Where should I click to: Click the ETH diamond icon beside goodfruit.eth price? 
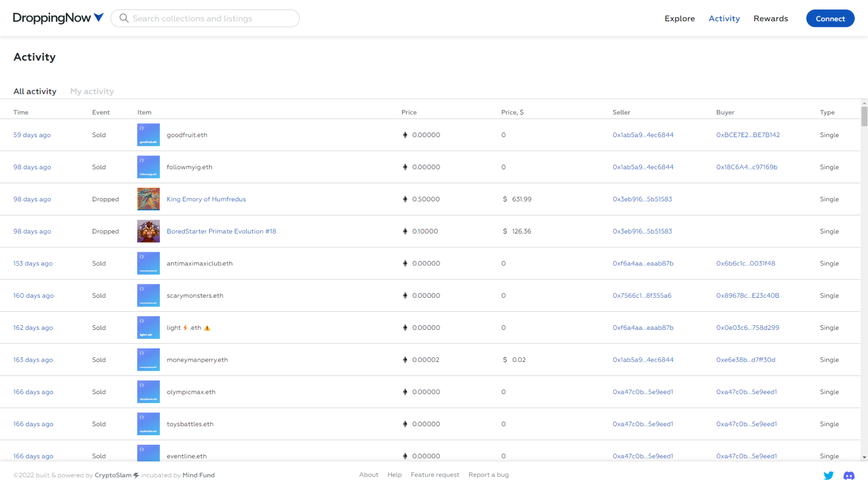[x=405, y=135]
